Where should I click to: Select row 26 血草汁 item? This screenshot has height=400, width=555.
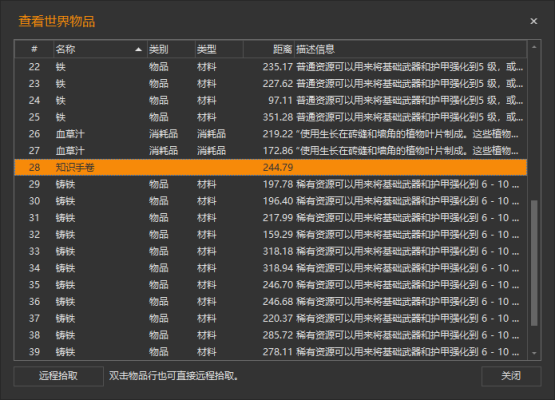pos(271,134)
